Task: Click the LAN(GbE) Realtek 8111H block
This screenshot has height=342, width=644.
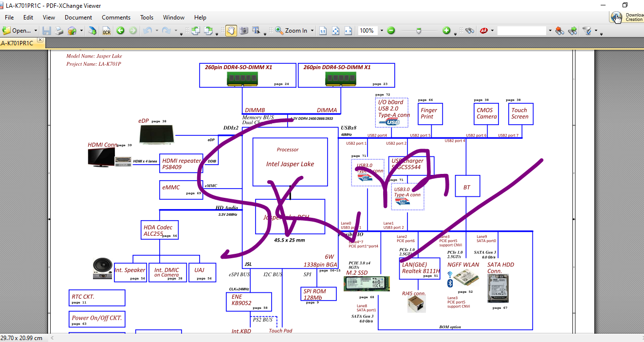Action: point(420,269)
